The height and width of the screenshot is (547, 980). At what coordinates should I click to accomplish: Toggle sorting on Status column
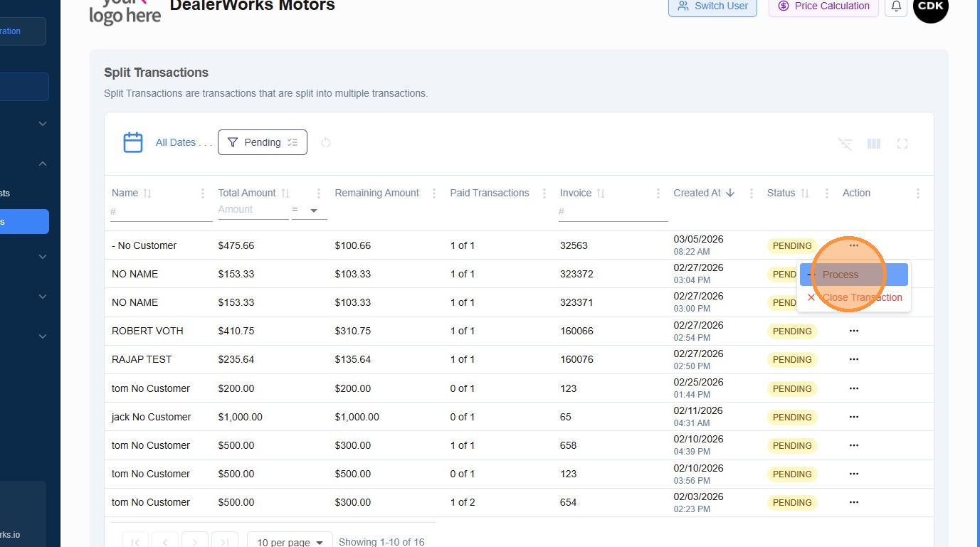pyautogui.click(x=805, y=193)
